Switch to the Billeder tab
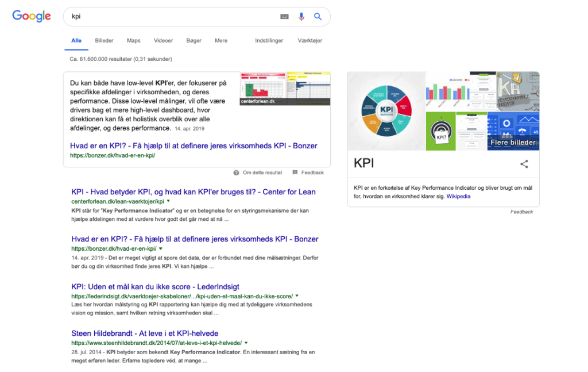The image size is (588, 372). pyautogui.click(x=104, y=41)
